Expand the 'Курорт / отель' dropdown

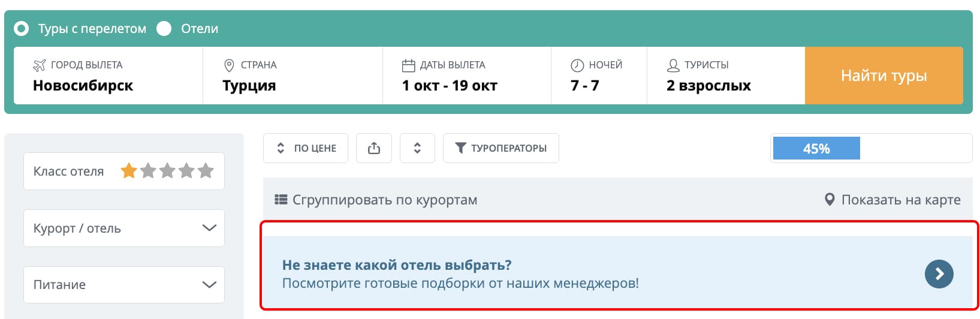coord(124,228)
